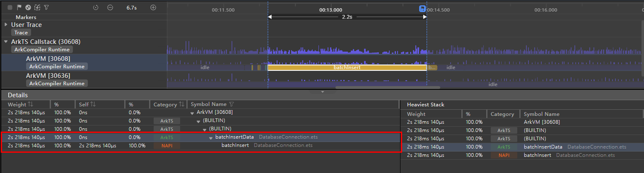Collapse the ArkTS Callstack (30608) lane
Viewport: 644px width, 173px height.
[6, 42]
